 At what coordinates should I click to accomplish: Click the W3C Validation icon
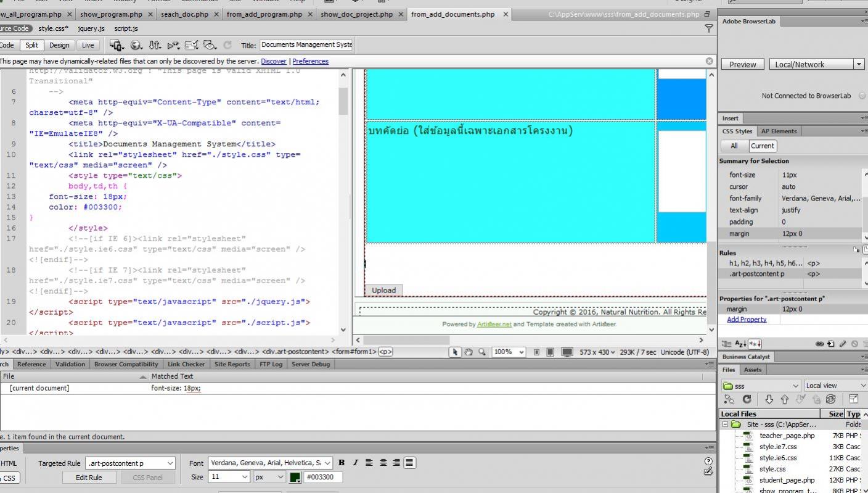(173, 45)
